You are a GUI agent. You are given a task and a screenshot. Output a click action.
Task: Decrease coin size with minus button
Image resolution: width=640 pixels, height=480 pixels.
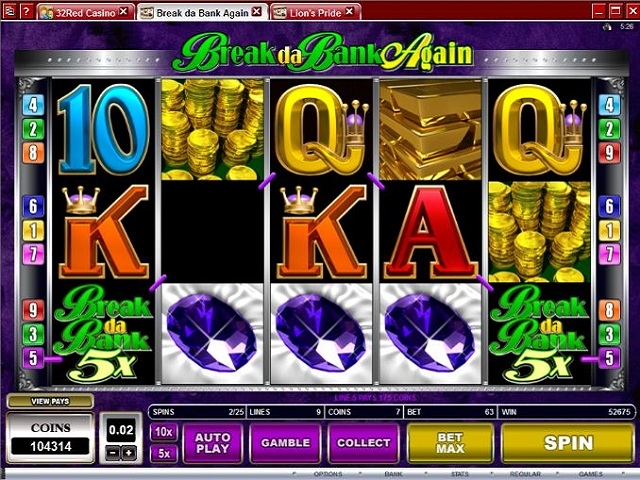coord(115,453)
